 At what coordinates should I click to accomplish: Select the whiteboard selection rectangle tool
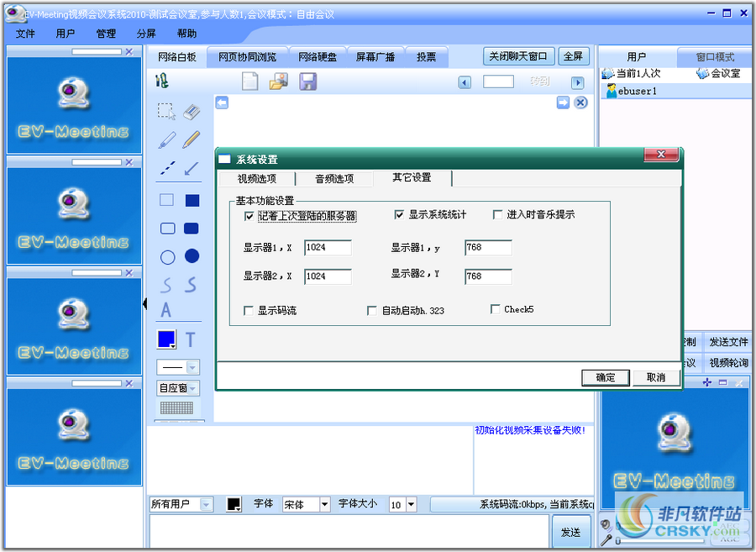166,111
